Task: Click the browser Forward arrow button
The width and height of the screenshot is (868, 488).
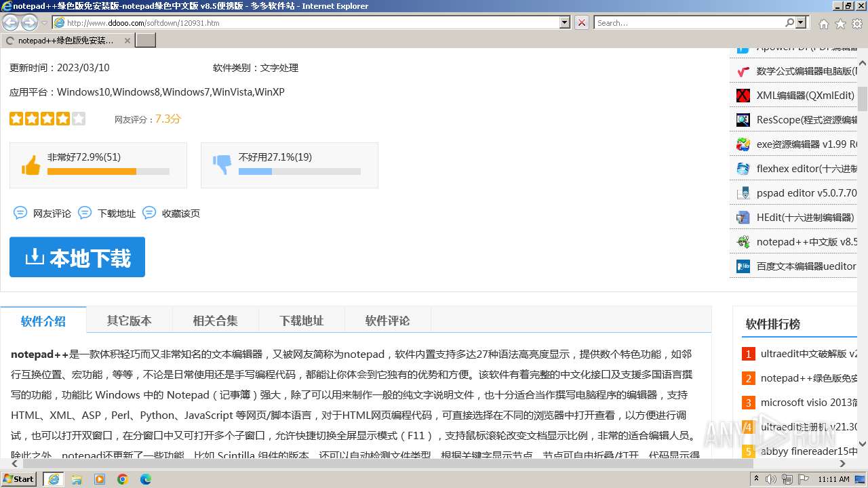Action: [29, 22]
